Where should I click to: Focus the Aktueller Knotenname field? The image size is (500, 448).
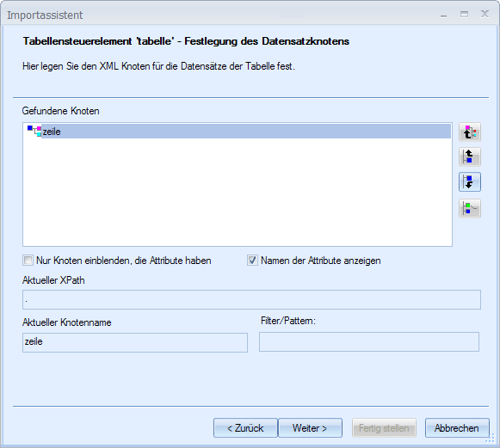click(x=135, y=342)
